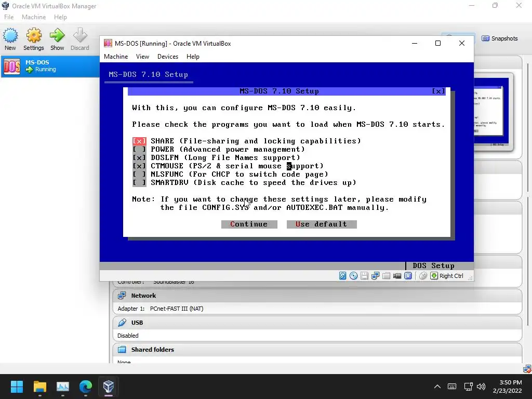
Task: Open the monitor app icon in taskbar
Action: (x=63, y=387)
